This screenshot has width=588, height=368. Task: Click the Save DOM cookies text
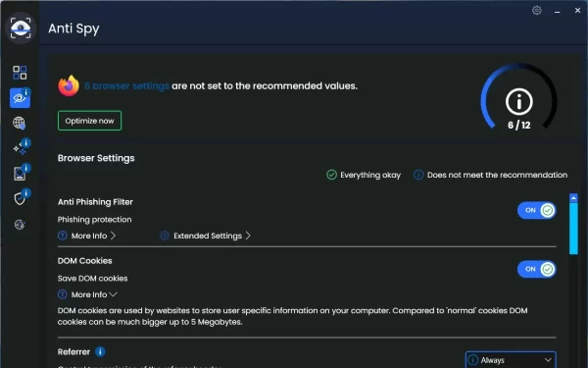point(93,279)
